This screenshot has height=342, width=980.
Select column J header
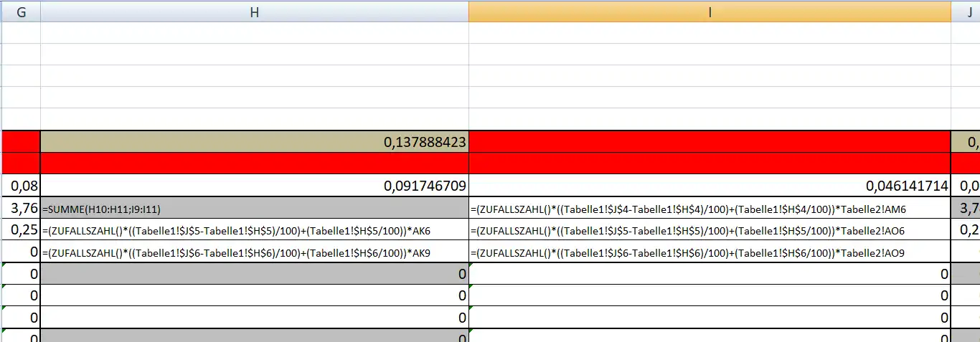pyautogui.click(x=966, y=11)
